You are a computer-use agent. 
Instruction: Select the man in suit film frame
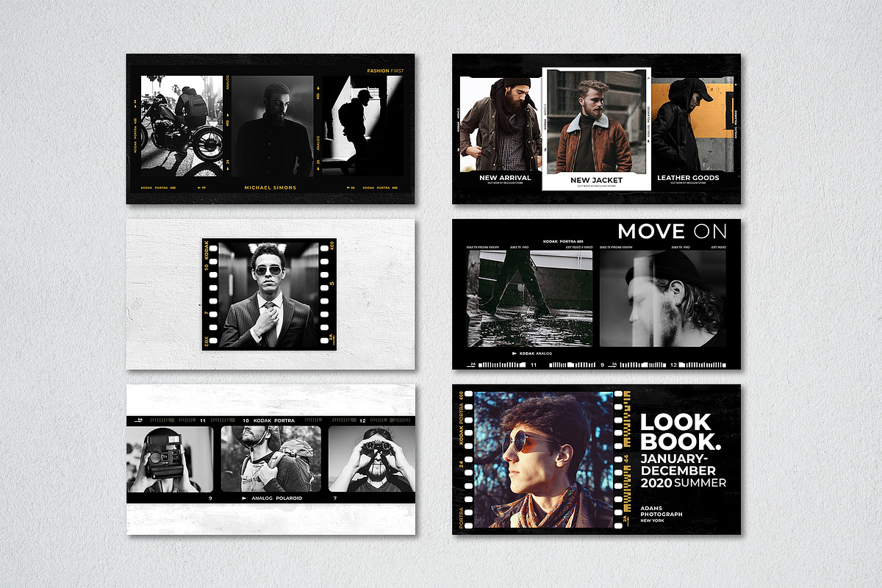tap(270, 294)
